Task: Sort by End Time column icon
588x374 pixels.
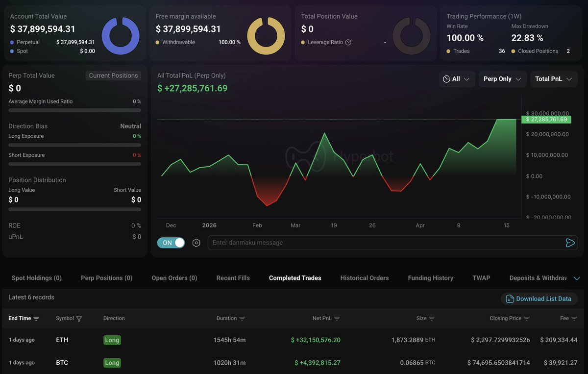Action: 36,319
